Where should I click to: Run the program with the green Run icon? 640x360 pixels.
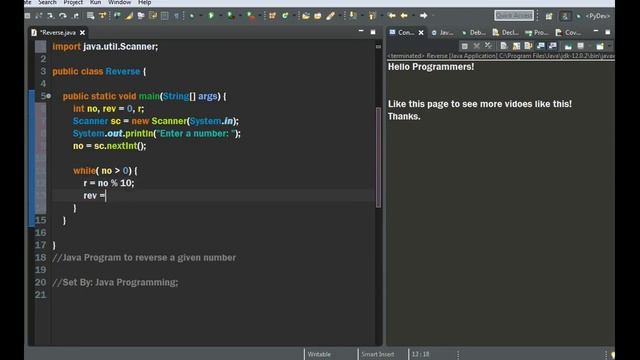point(211,16)
